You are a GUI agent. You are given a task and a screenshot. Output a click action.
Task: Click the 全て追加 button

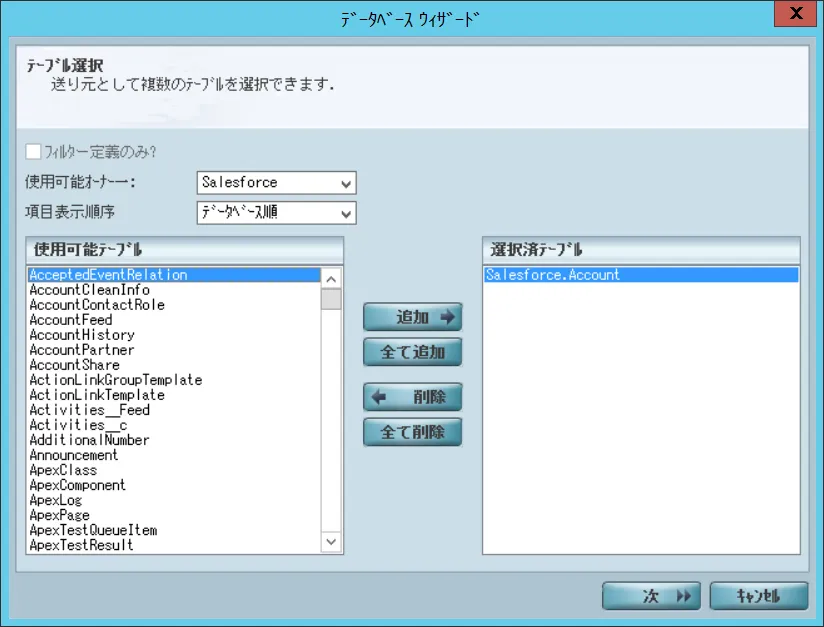coord(412,352)
